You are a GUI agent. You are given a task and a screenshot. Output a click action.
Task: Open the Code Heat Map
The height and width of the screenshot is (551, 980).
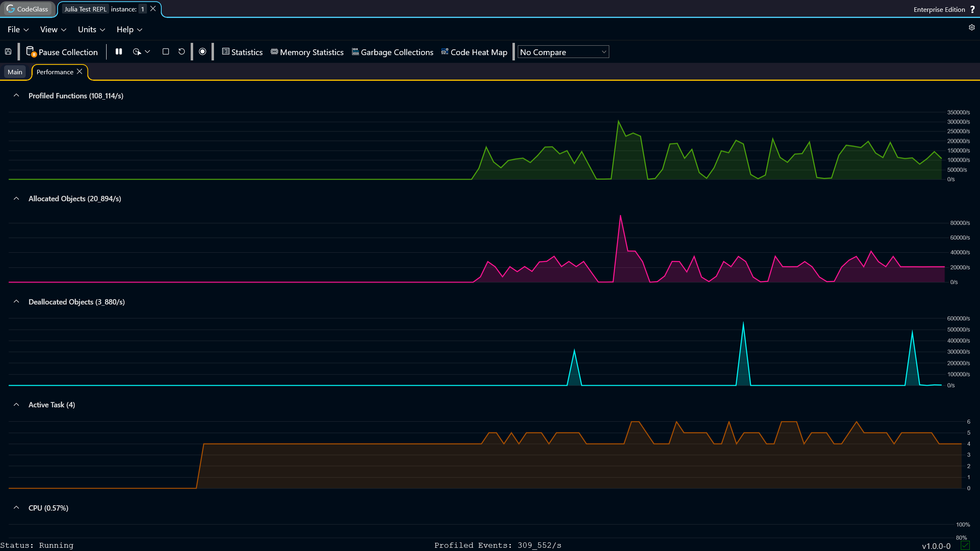coord(474,52)
